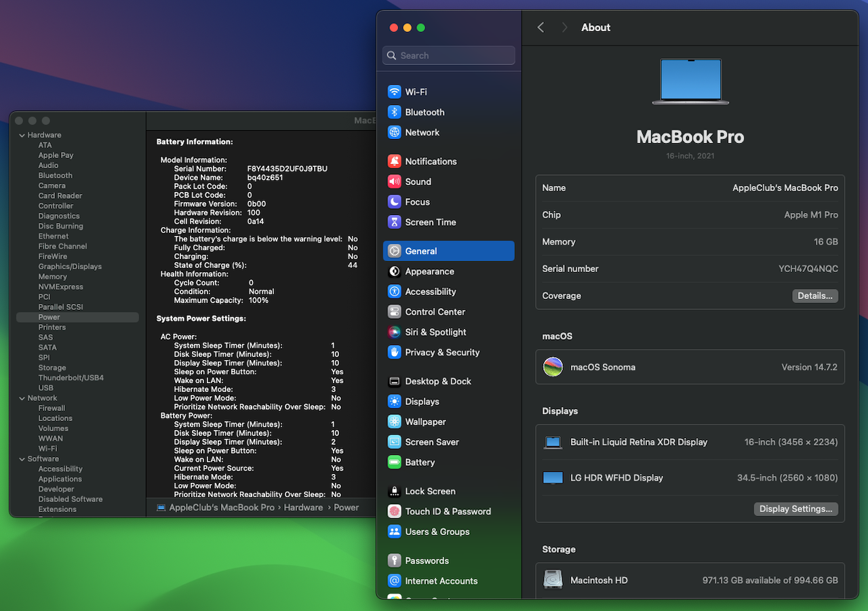The image size is (868, 611).
Task: Select Storage in System Information sidebar
Action: 52,368
